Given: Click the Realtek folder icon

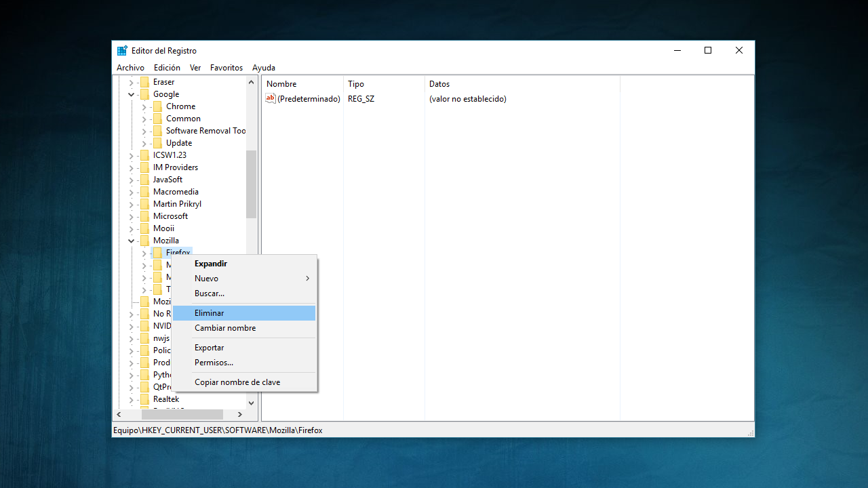Looking at the screenshot, I should pyautogui.click(x=144, y=399).
